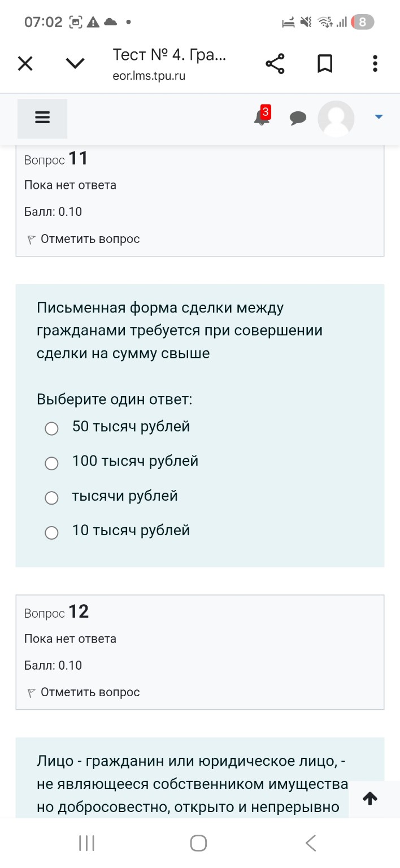Choose the 100 тысяч рублей option
The image size is (400, 868).
pos(51,463)
